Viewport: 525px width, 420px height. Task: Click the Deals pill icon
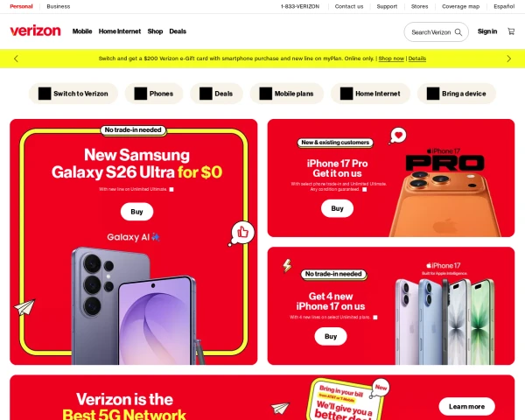point(206,94)
